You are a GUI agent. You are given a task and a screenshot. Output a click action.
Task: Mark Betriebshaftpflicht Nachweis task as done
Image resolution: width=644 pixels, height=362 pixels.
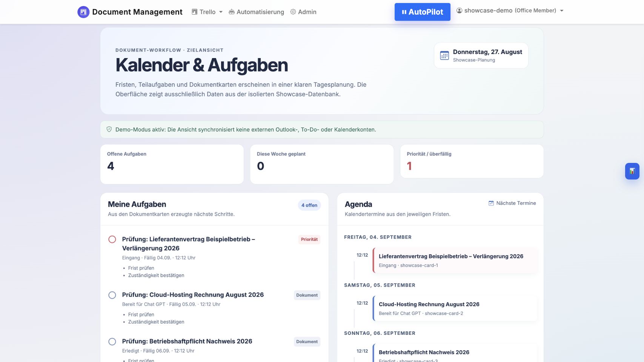[112, 342]
